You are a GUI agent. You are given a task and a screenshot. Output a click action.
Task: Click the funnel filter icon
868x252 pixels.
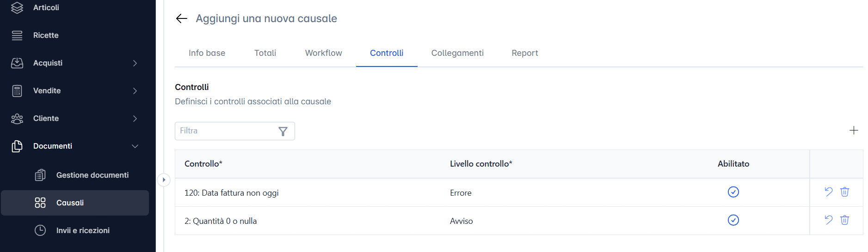pyautogui.click(x=283, y=132)
